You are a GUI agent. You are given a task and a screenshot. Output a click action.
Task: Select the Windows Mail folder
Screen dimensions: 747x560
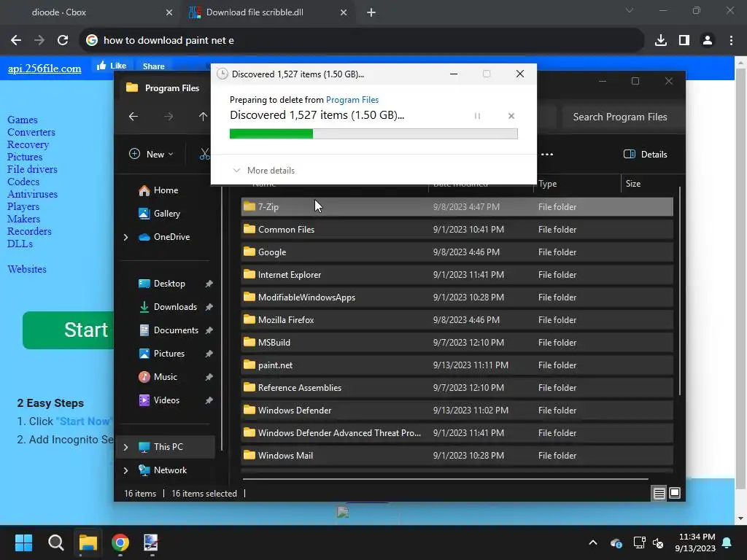(x=457, y=455)
